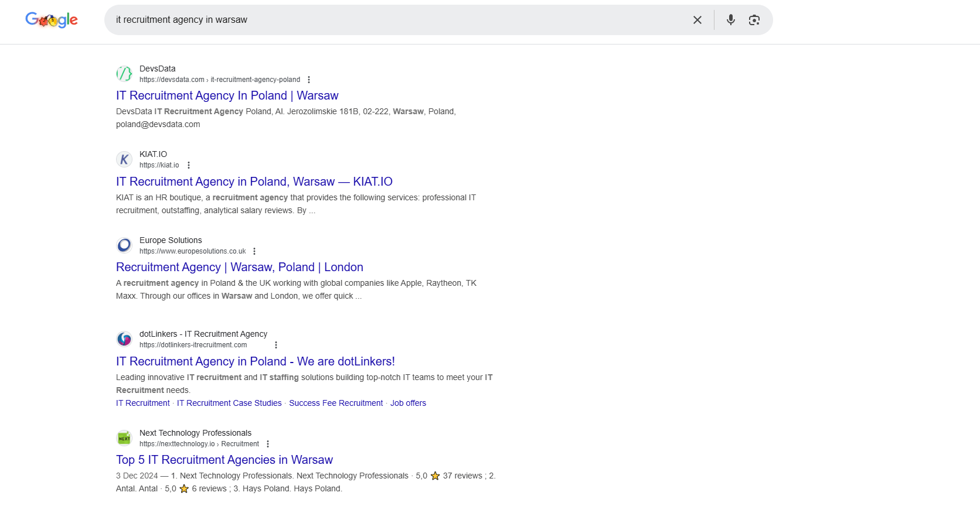Screen dimensions: 980x506
Task: Click the dotLinkers site favicon
Action: point(124,339)
